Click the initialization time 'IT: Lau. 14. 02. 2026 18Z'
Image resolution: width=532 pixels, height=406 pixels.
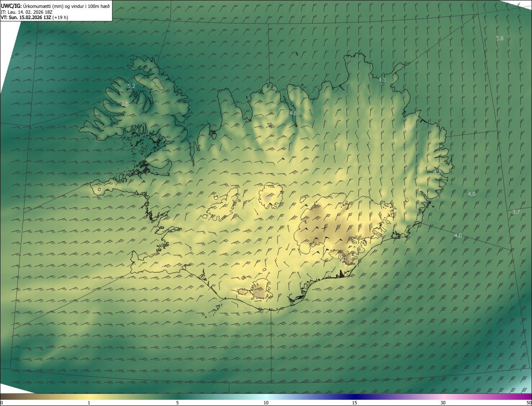click(x=27, y=12)
